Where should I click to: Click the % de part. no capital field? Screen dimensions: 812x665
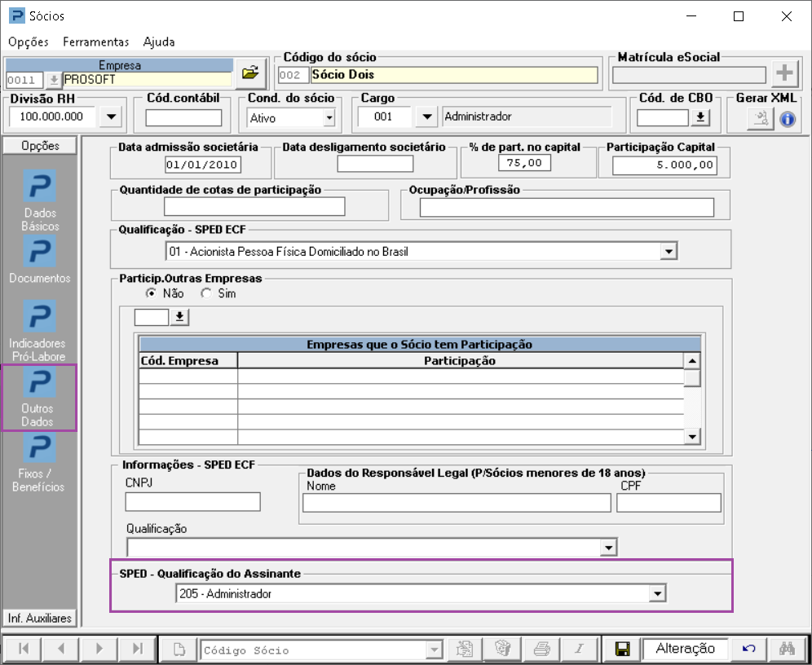pyautogui.click(x=524, y=163)
